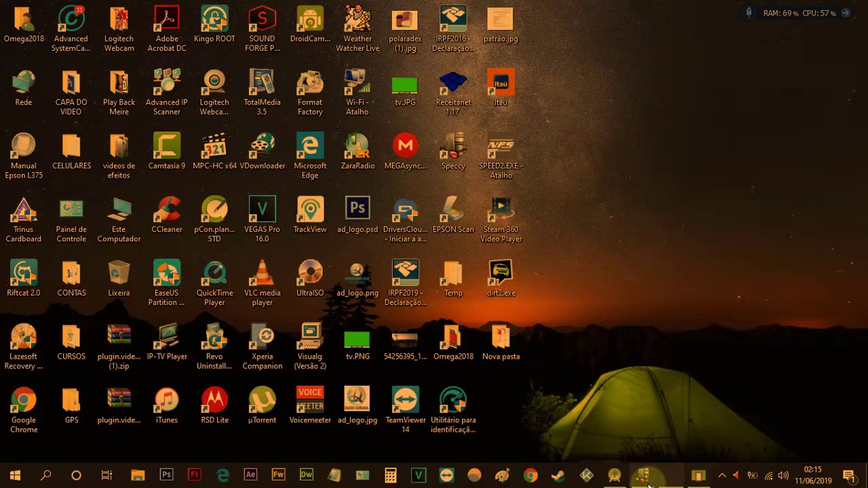
Task: Open File Explorer from the taskbar
Action: [x=138, y=475]
